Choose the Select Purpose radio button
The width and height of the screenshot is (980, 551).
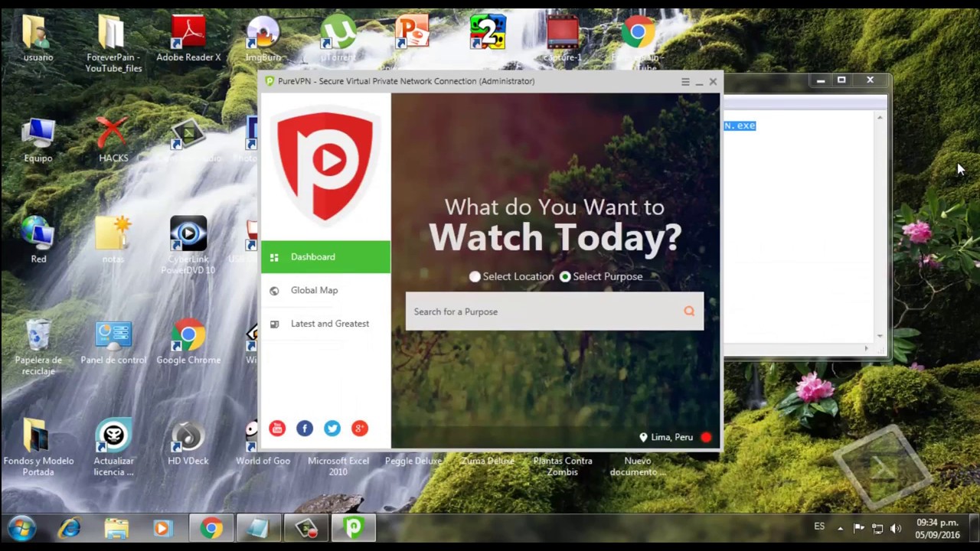(565, 277)
